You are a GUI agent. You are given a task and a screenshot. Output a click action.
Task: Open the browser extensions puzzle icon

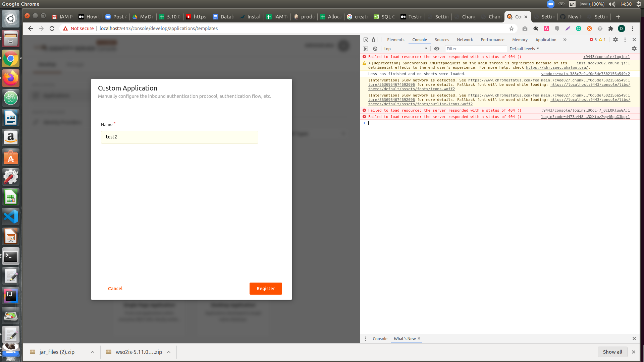(x=611, y=29)
